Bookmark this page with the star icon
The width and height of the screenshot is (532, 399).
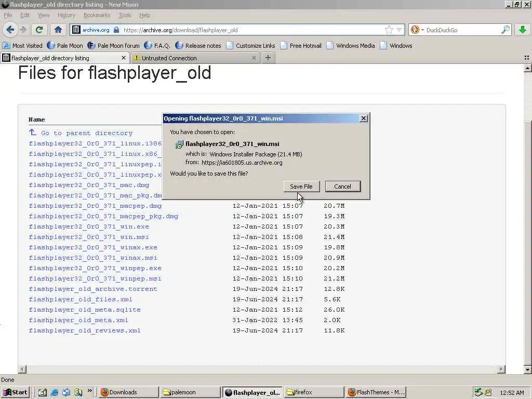tap(389, 30)
